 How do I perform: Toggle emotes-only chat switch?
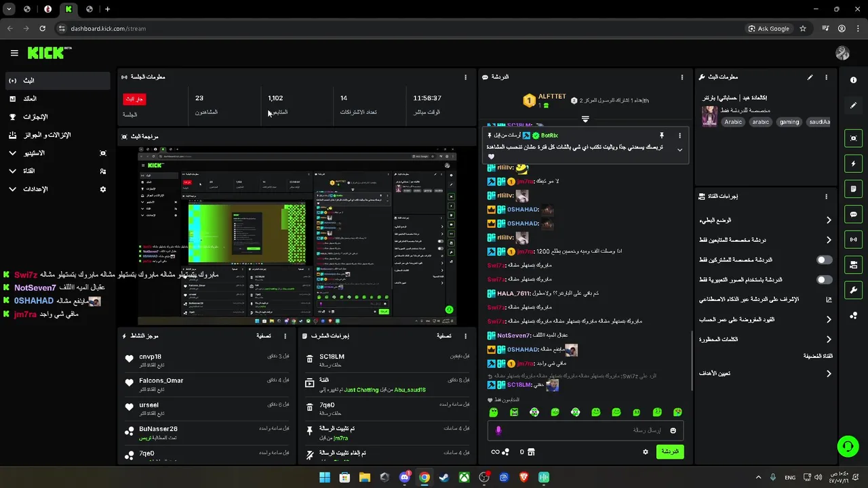[824, 279]
